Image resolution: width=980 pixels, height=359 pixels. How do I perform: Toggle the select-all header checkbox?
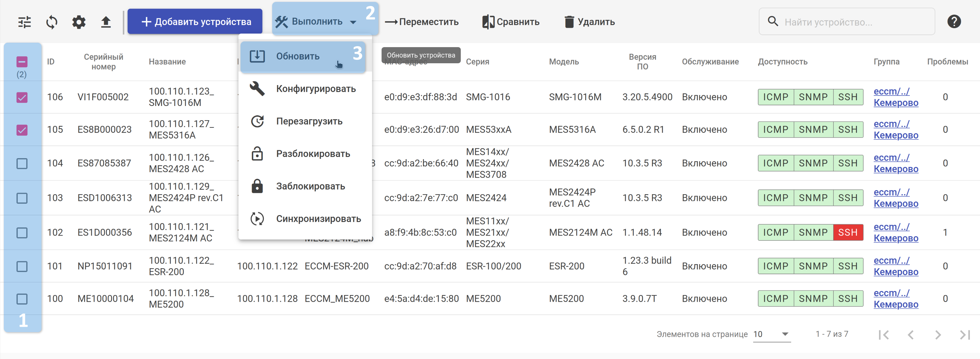tap(22, 62)
